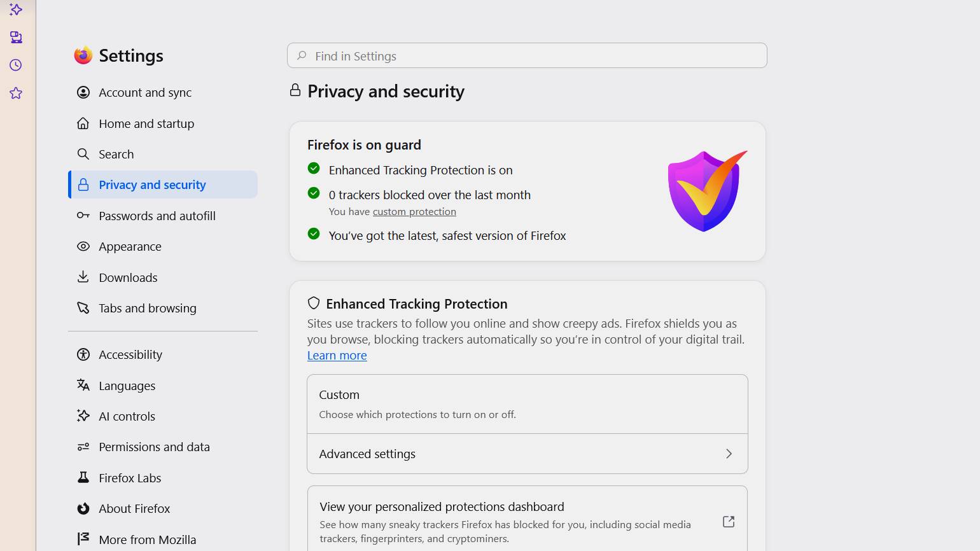Image resolution: width=980 pixels, height=551 pixels.
Task: Open synced tabs sidebar icon
Action: coord(16,38)
